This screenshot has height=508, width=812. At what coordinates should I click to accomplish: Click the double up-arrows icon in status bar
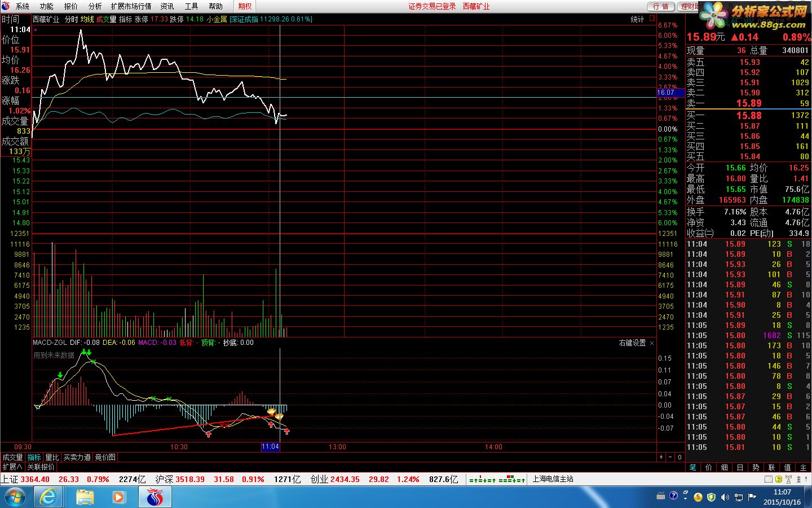[797, 479]
